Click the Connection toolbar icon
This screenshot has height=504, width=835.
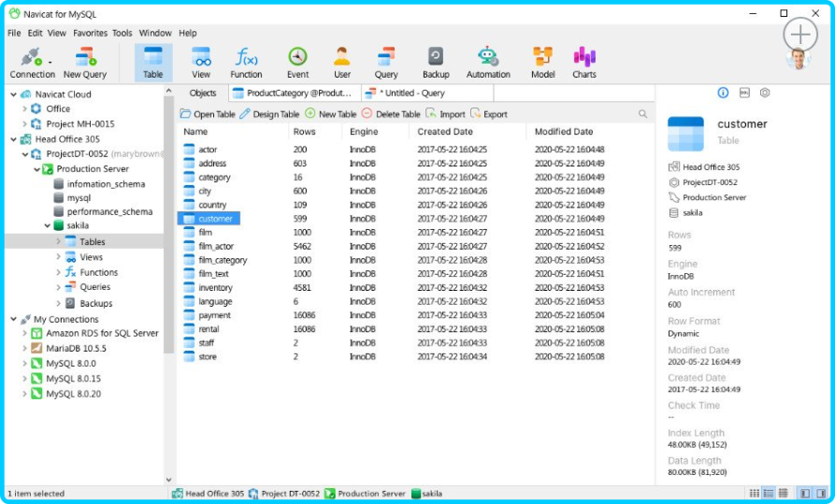click(x=32, y=62)
